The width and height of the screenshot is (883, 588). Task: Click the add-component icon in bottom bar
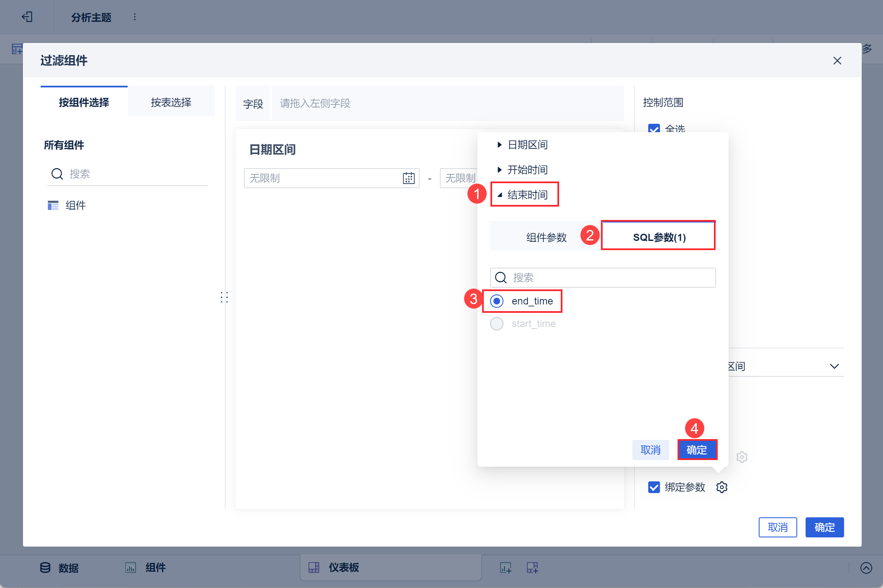506,568
